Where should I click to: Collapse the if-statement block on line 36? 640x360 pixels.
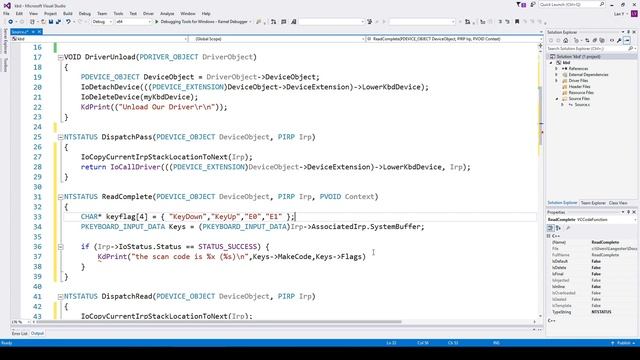[60, 247]
